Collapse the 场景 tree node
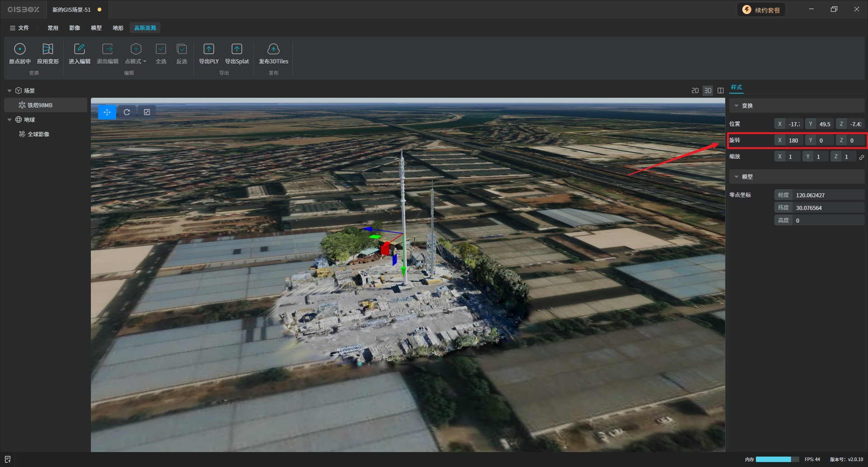868x467 pixels. click(x=9, y=91)
